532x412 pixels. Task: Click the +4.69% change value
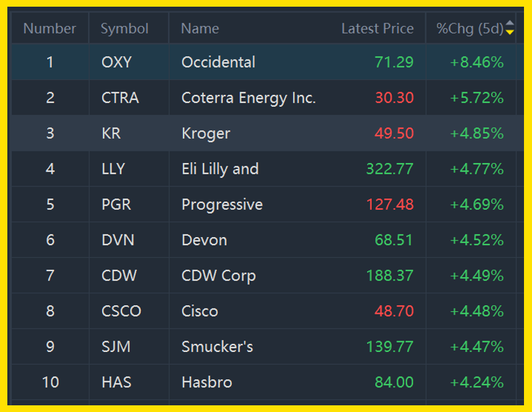(477, 204)
